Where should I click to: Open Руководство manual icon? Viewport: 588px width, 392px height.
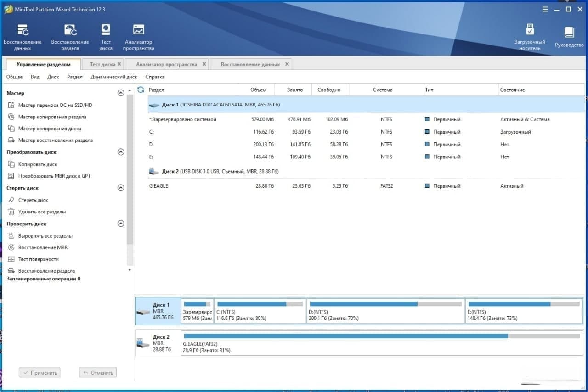[569, 37]
